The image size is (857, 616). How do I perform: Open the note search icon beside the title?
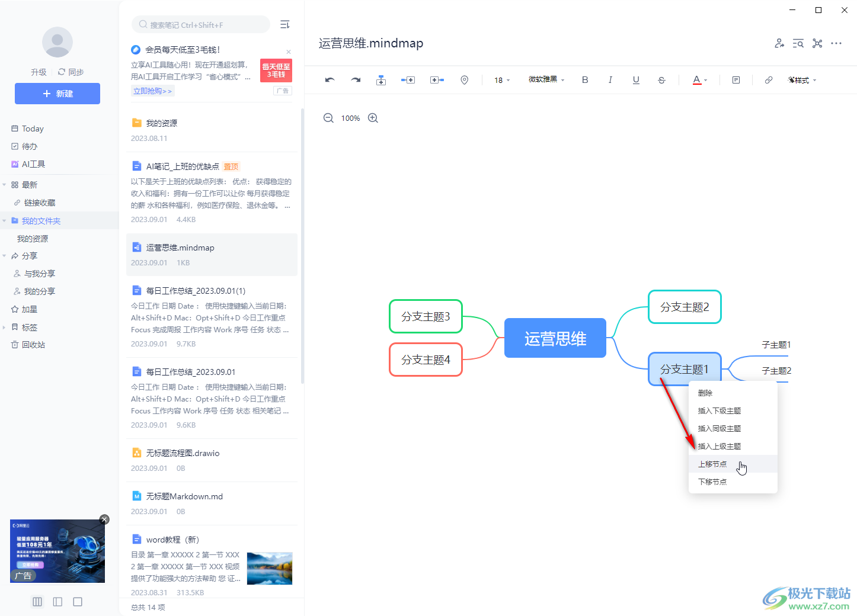pos(798,43)
